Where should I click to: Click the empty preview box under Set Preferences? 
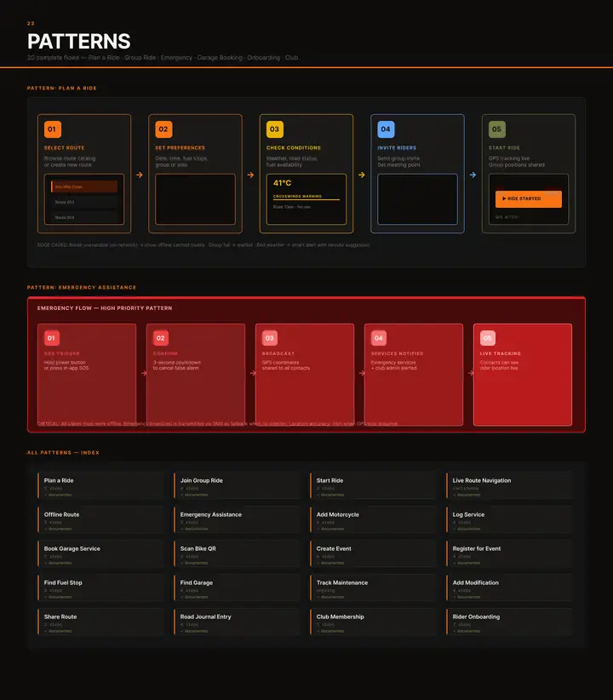[x=195, y=199]
